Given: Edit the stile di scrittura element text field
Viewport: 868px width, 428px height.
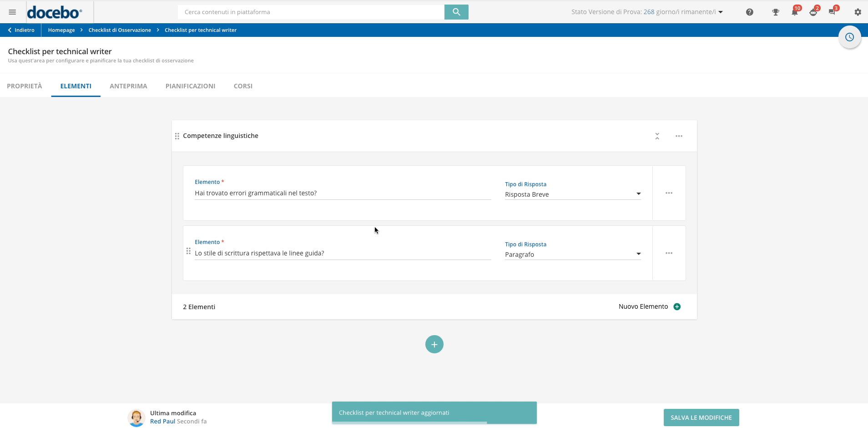Looking at the screenshot, I should (x=343, y=253).
